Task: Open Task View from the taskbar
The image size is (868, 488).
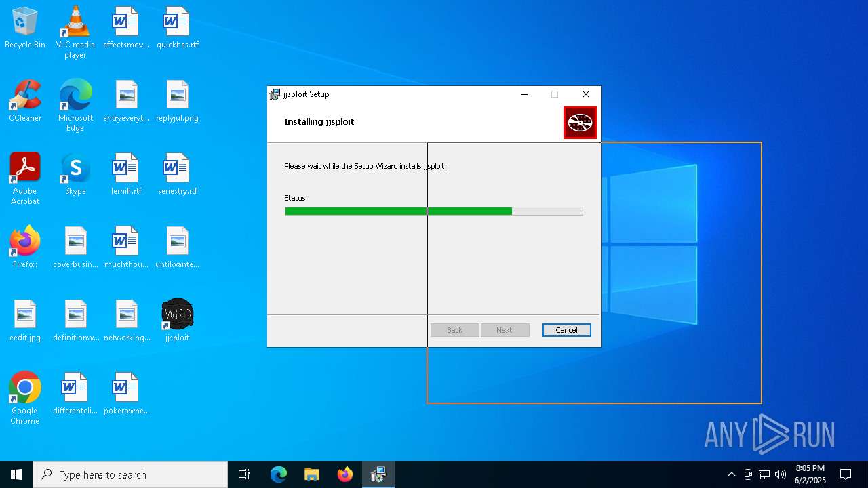Action: pyautogui.click(x=244, y=474)
